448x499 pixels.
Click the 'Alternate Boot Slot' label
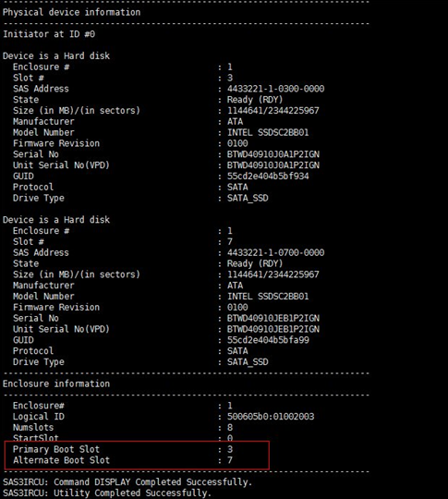(61, 460)
